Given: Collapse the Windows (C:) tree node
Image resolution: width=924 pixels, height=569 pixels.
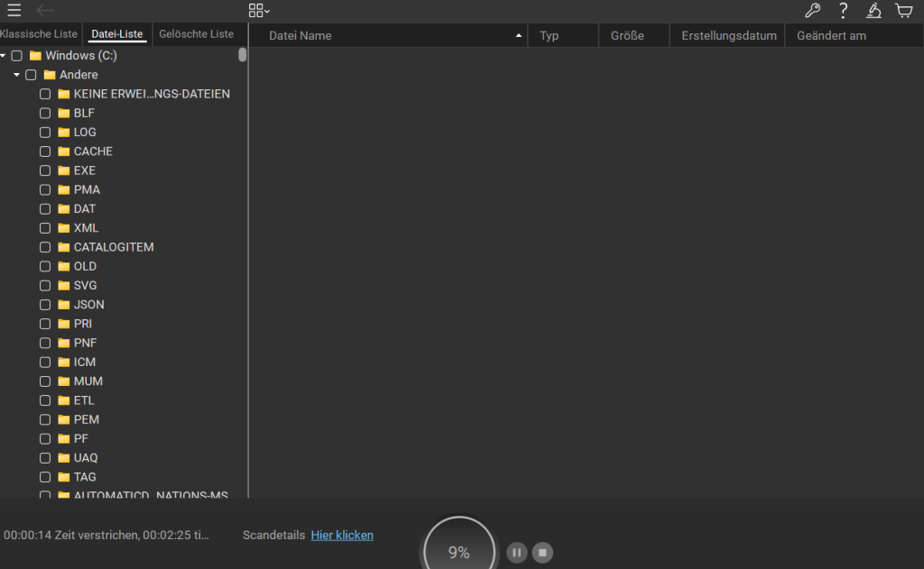Looking at the screenshot, I should point(4,56).
